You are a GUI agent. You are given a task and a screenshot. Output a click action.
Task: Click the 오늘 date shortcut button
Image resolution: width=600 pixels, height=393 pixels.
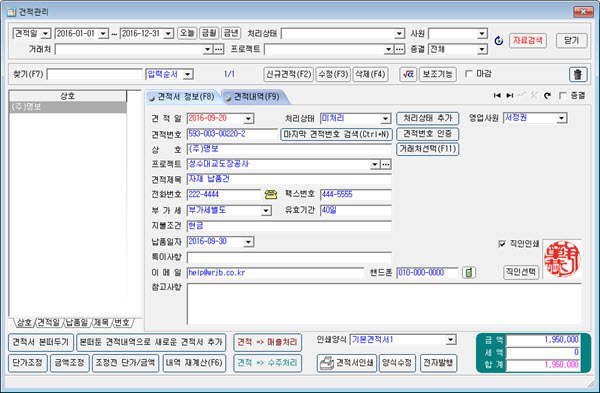pos(187,33)
